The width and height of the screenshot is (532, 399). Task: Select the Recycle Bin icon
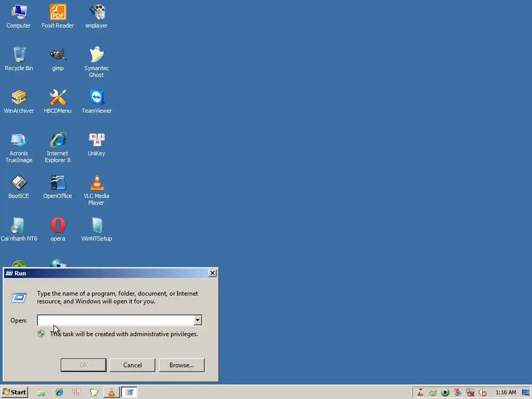[x=19, y=59]
